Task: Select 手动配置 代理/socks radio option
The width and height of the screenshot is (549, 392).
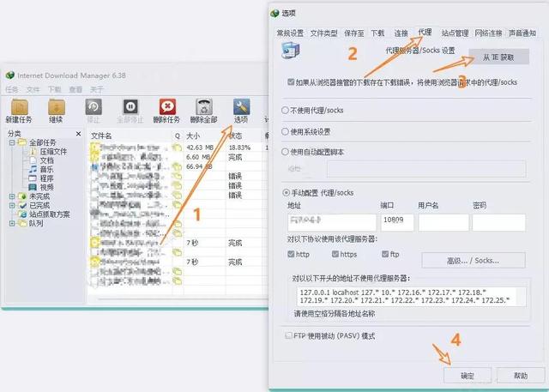Action: [286, 192]
